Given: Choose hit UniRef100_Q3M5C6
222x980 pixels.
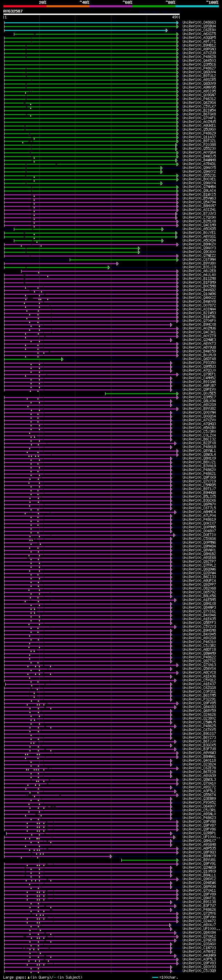Looking at the screenshot, I should tap(199, 64).
